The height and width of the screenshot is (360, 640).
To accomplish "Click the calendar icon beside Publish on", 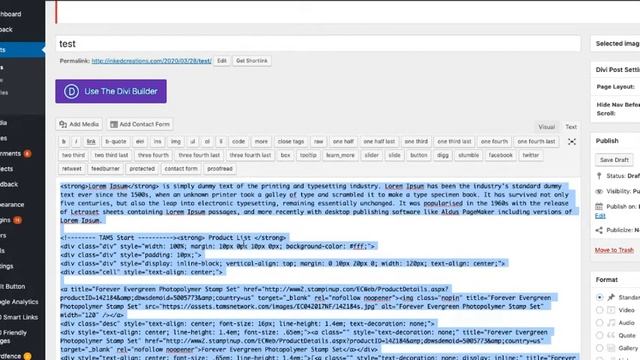I will (x=599, y=207).
